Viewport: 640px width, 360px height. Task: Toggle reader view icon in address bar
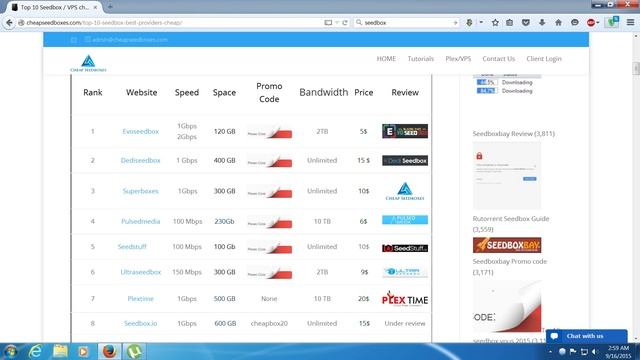tap(328, 22)
